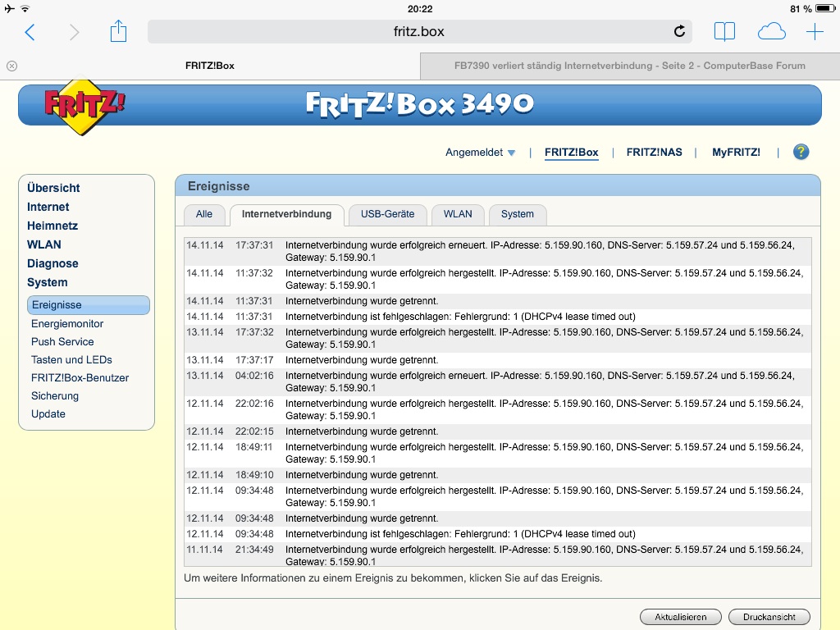840x630 pixels.
Task: Select the 13.11.14 17:37:32 event entry
Action: [x=498, y=338]
